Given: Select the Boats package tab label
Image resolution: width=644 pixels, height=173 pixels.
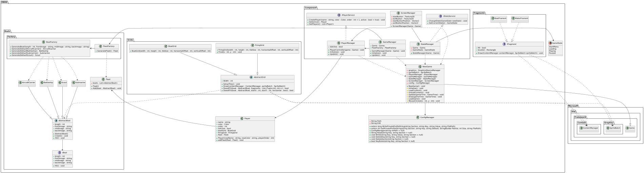Looking at the screenshot, I should click(8, 31).
